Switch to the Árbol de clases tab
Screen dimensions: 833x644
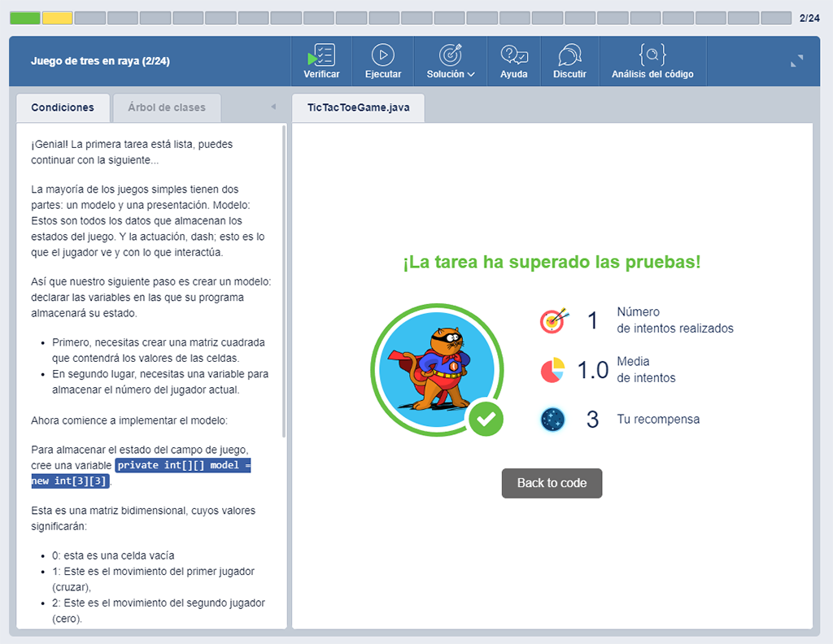click(x=167, y=107)
